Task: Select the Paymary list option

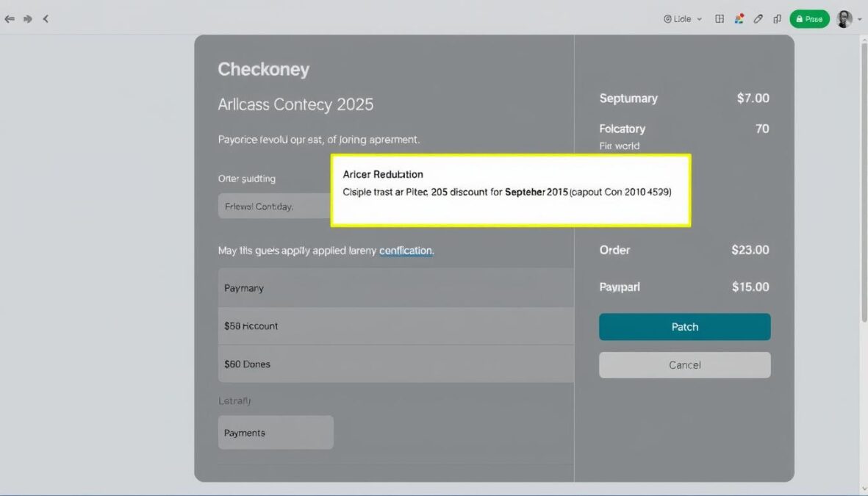Action: 395,287
